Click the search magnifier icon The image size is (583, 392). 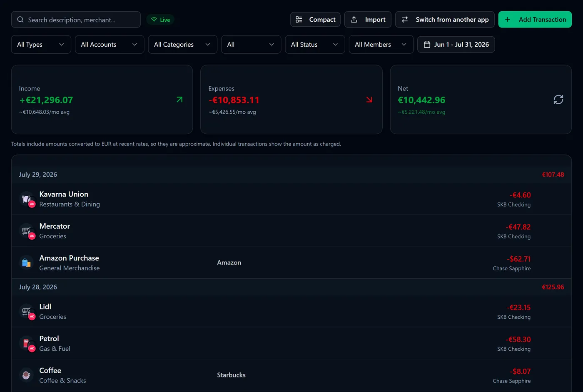click(x=20, y=20)
